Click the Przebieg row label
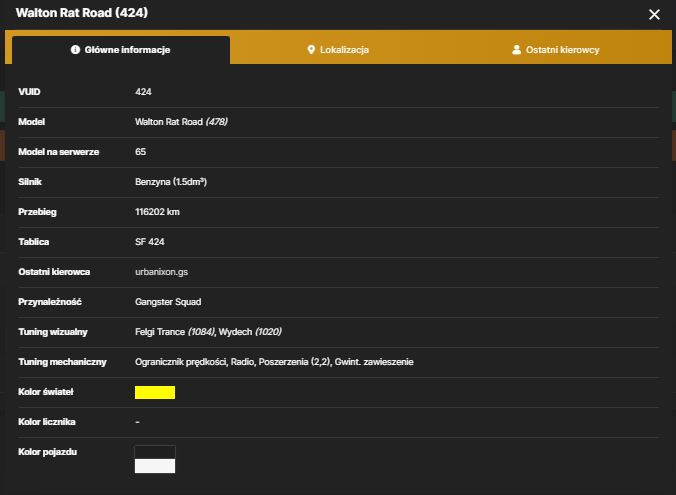The width and height of the screenshot is (676, 495). point(37,212)
